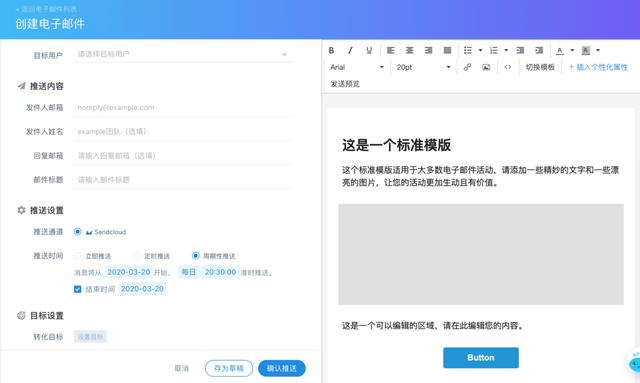Select the Sendcloud push channel radio
Image resolution: width=640 pixels, height=383 pixels.
pos(77,232)
